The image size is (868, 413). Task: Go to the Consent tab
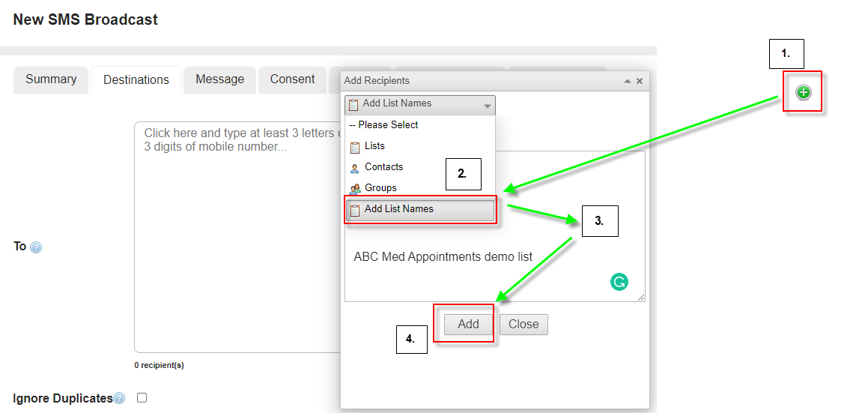click(292, 79)
